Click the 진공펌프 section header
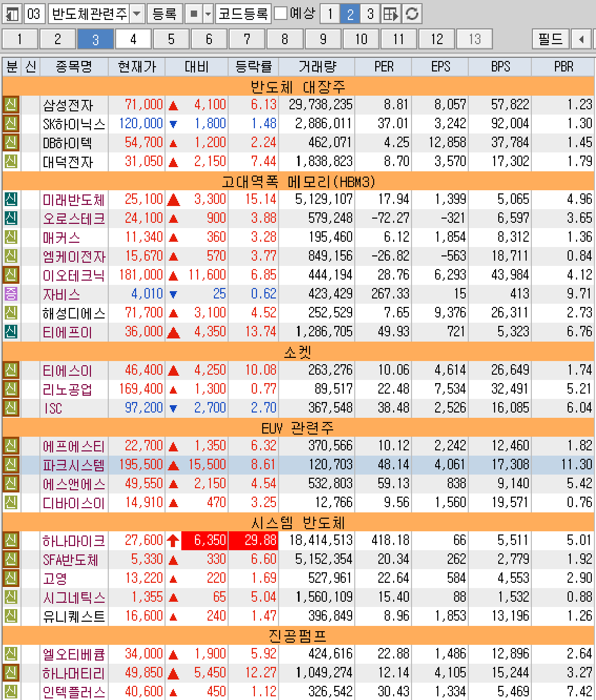 click(298, 636)
